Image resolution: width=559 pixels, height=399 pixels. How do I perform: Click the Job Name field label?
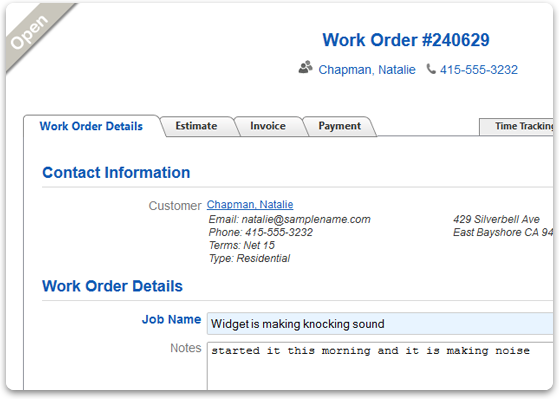[171, 319]
